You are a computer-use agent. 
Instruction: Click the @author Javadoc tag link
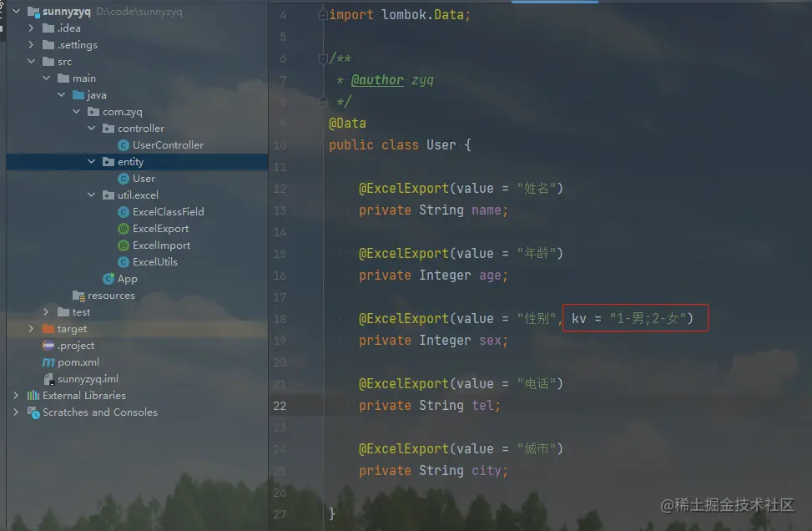point(377,80)
